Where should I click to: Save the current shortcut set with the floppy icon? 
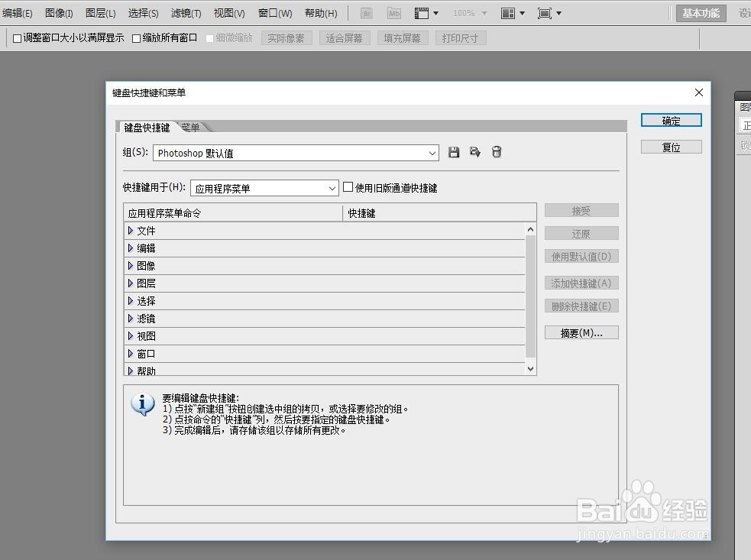[x=454, y=152]
